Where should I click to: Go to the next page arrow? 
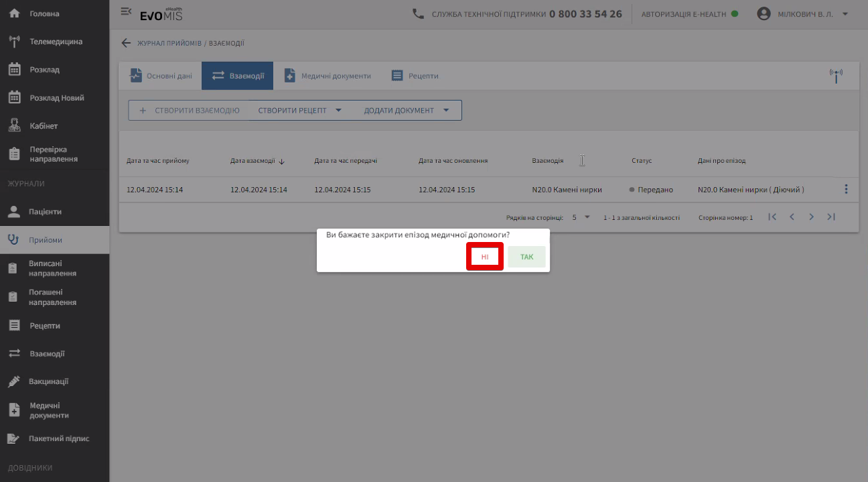pyautogui.click(x=811, y=217)
